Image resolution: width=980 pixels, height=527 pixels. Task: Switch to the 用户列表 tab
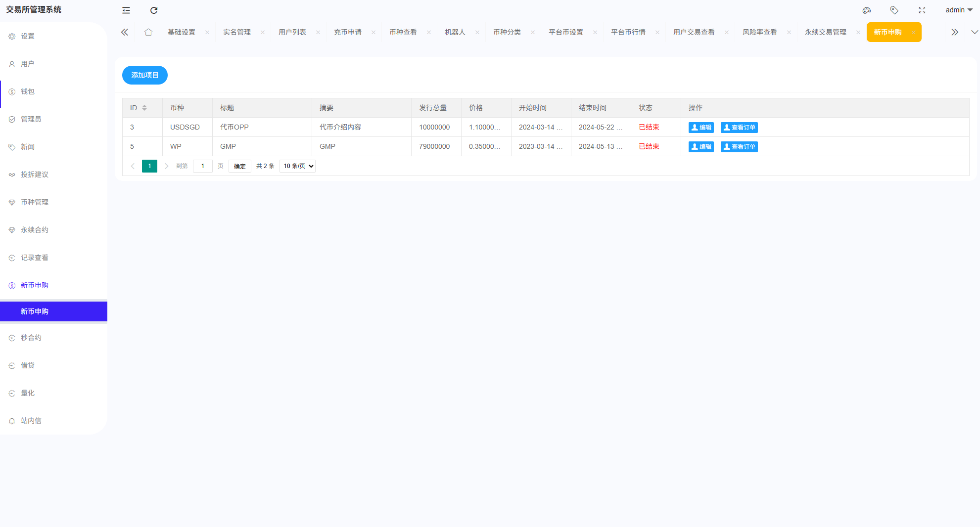pyautogui.click(x=292, y=32)
